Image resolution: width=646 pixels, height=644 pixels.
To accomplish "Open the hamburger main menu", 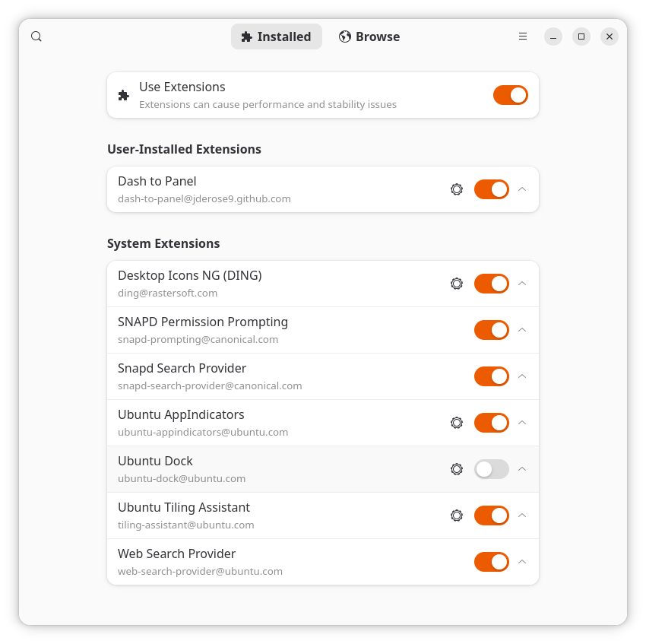I will pos(523,36).
